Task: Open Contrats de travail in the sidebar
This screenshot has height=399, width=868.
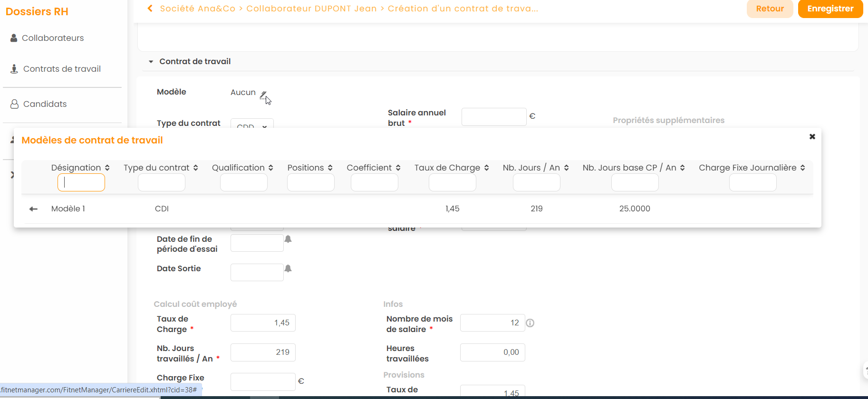Action: coord(62,69)
